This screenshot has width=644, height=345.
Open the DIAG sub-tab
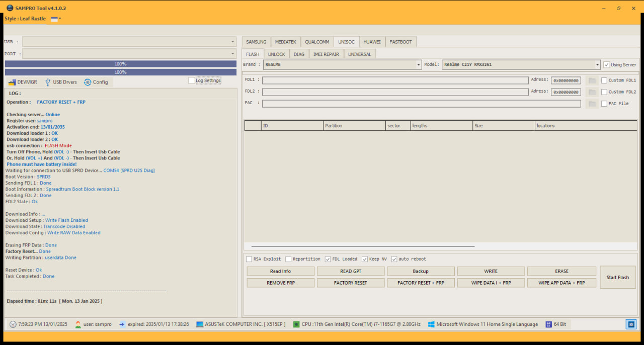click(299, 54)
